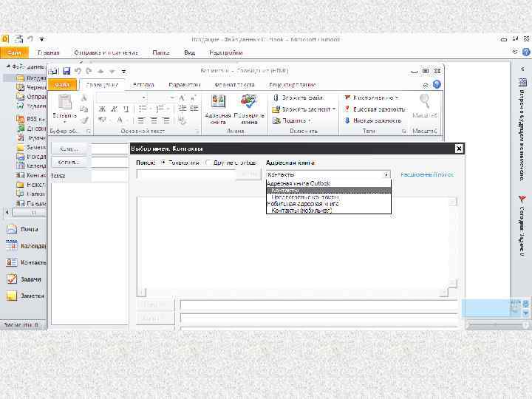Center text in message ribbon
532x399 pixels.
[154, 120]
